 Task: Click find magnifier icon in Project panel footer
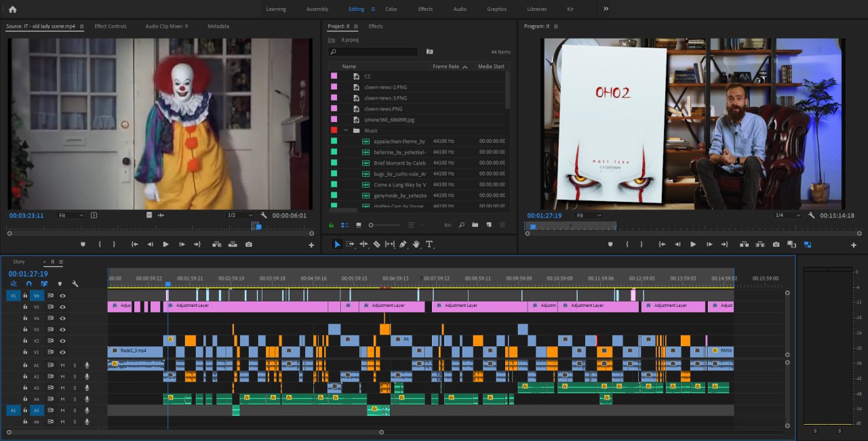point(461,225)
